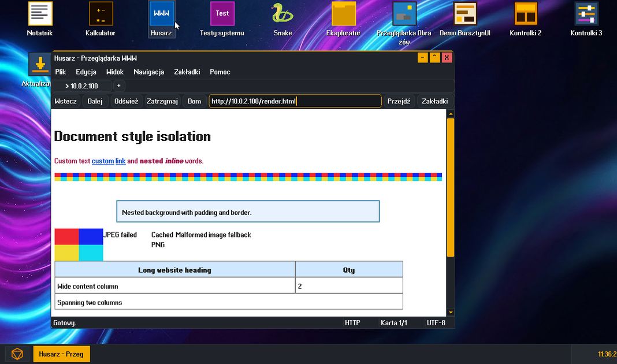The width and height of the screenshot is (617, 364).
Task: Open the start menu logo on taskbar
Action: coord(17,354)
